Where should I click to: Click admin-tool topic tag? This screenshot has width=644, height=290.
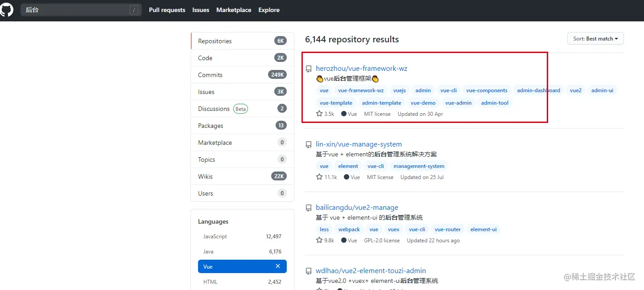point(495,103)
